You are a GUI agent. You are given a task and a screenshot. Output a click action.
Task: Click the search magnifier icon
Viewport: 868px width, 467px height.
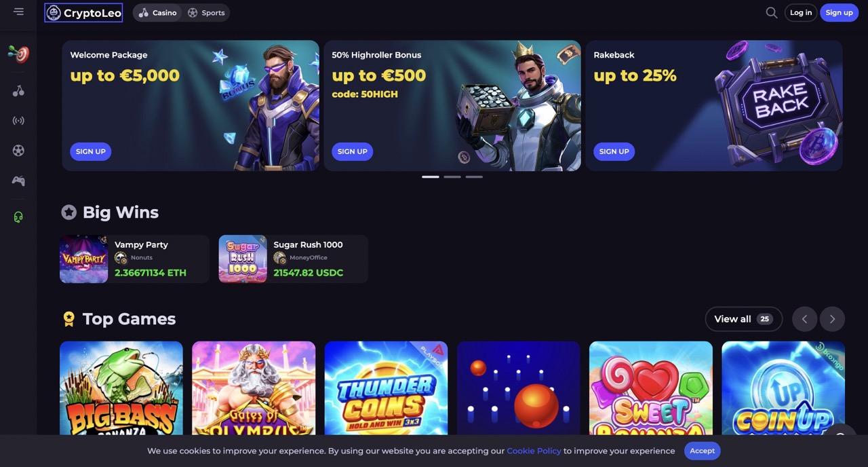pyautogui.click(x=771, y=12)
